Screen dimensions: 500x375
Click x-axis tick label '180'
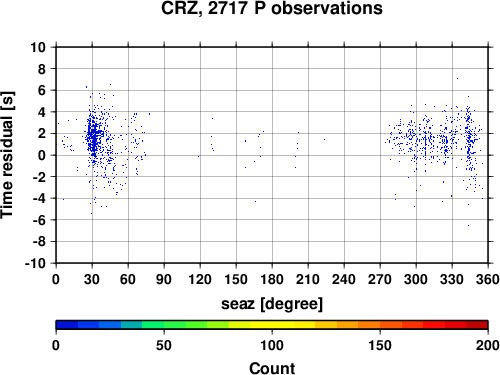pyautogui.click(x=272, y=279)
